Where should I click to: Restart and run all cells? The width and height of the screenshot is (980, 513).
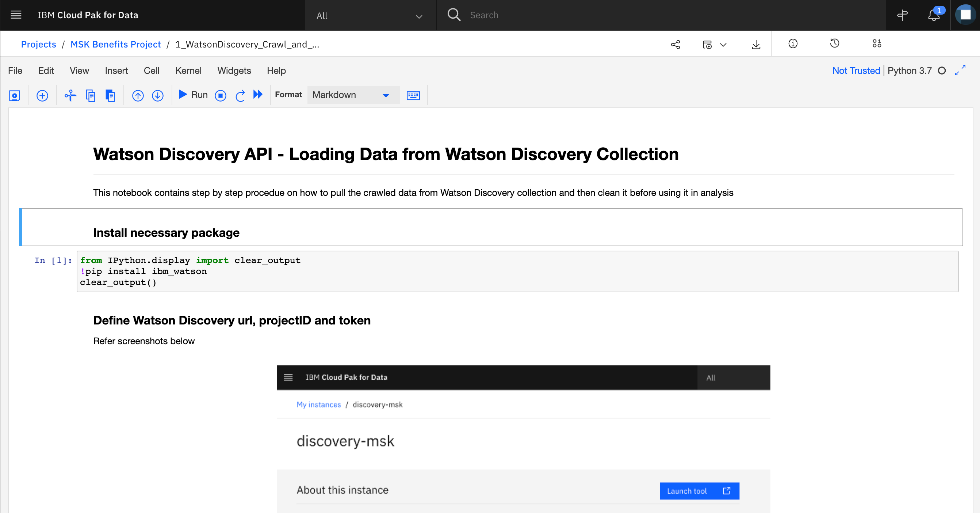tap(258, 94)
